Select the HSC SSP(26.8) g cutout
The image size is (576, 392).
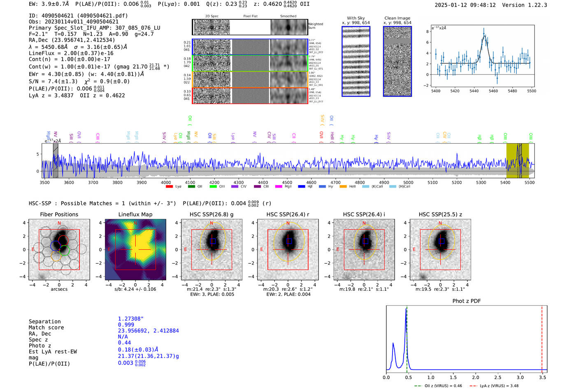tap(211, 249)
